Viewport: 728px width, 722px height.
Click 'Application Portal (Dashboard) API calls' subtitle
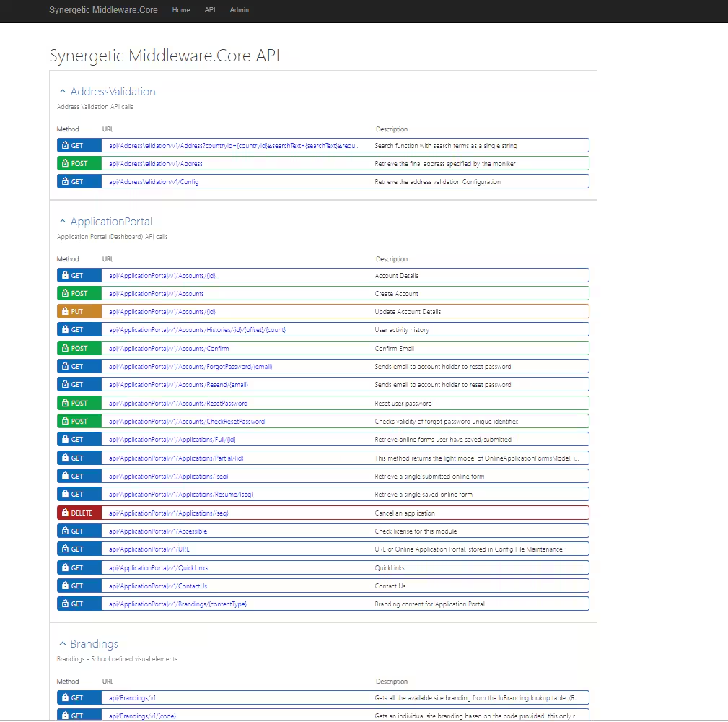pyautogui.click(x=113, y=237)
